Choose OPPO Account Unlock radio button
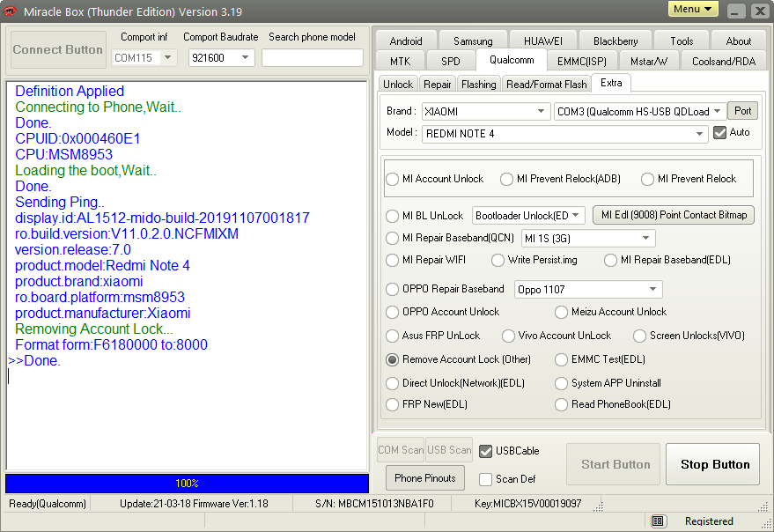The height and width of the screenshot is (532, 774). pyautogui.click(x=393, y=312)
